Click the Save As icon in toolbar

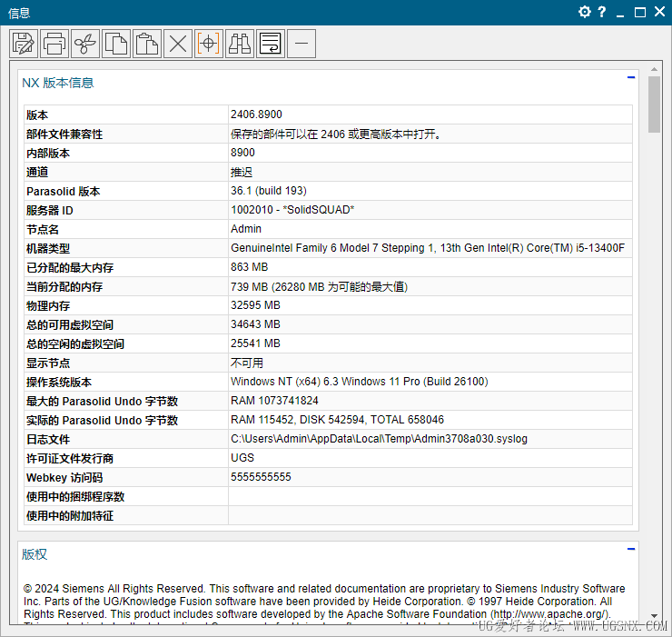(24, 44)
